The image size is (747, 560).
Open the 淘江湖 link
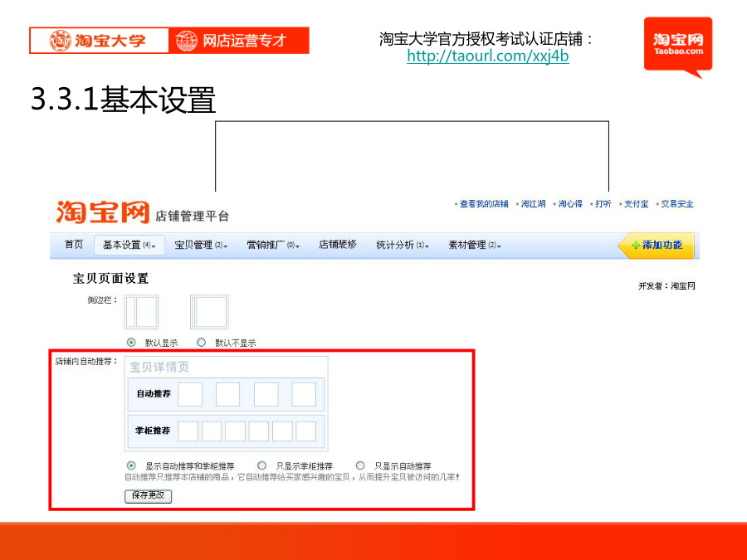click(x=533, y=204)
